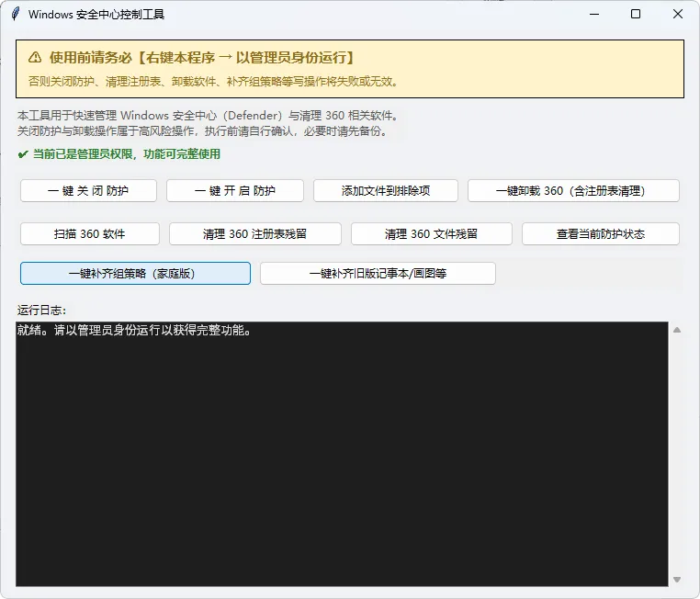
Task: Open 添加文件到排除项 dialog
Action: (386, 190)
